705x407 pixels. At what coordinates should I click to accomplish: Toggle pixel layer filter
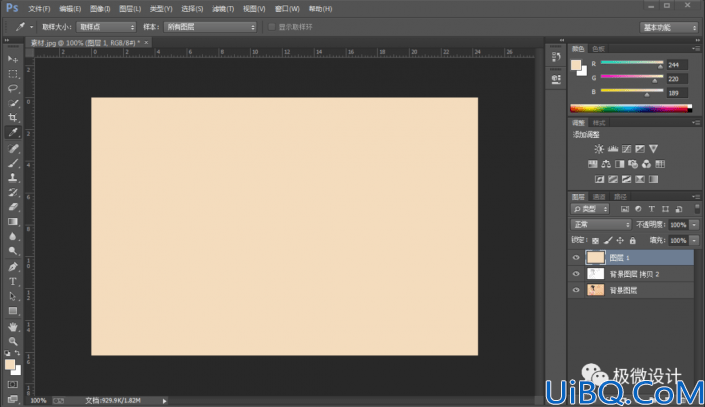click(625, 209)
